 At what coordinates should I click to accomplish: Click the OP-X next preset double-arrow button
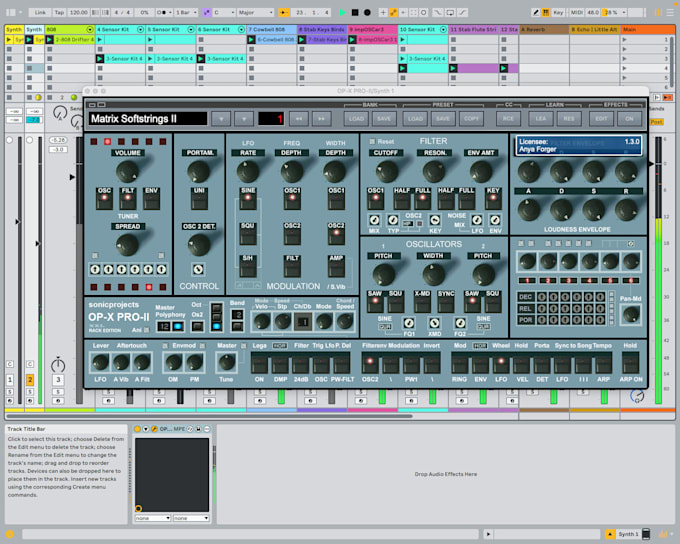tap(321, 118)
